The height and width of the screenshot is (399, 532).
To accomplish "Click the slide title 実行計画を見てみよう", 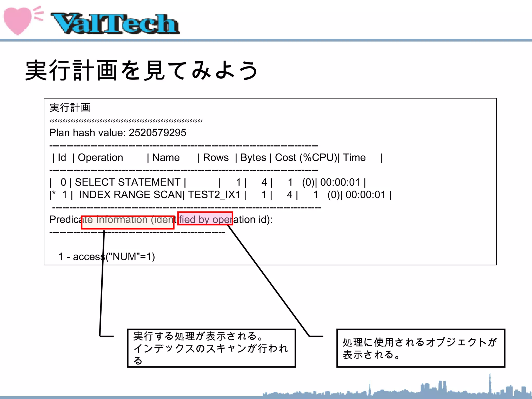I will pos(142,70).
